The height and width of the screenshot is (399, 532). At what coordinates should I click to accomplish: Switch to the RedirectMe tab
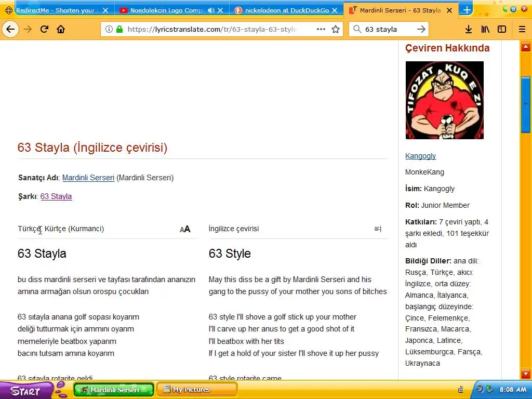click(56, 10)
